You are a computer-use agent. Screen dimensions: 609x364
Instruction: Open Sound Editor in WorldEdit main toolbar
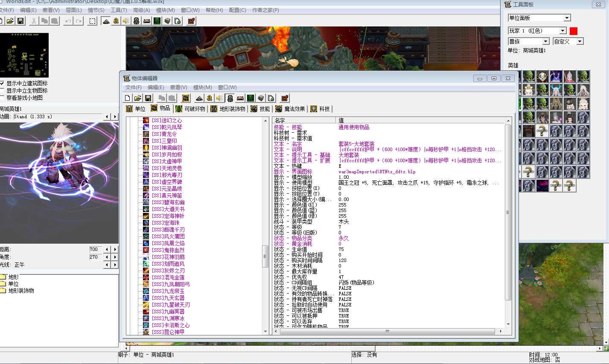126,20
